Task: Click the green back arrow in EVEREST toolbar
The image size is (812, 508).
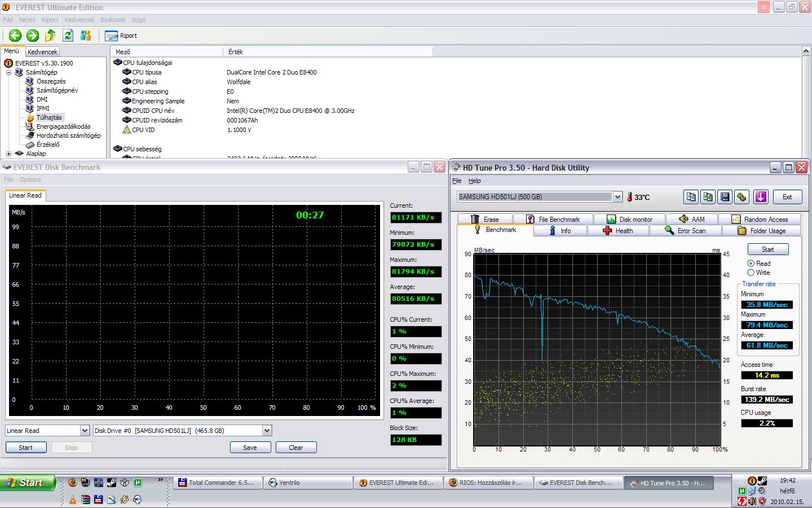Action: tap(15, 36)
